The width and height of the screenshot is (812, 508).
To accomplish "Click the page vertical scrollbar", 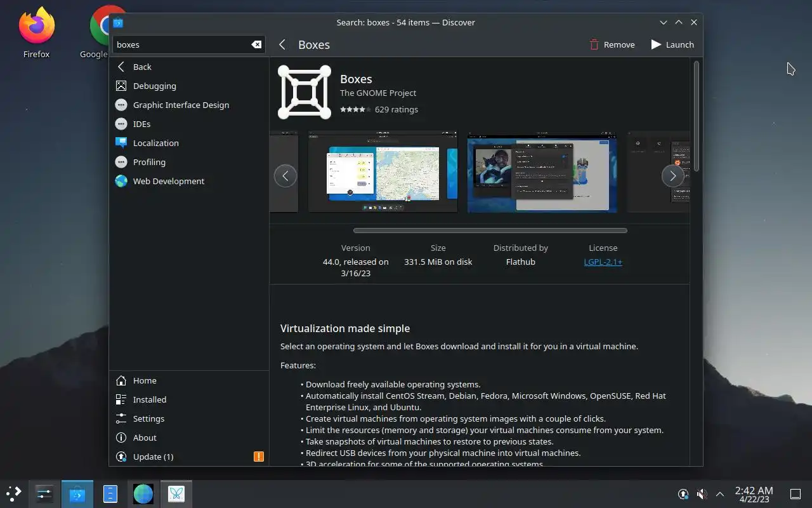I will (696, 116).
